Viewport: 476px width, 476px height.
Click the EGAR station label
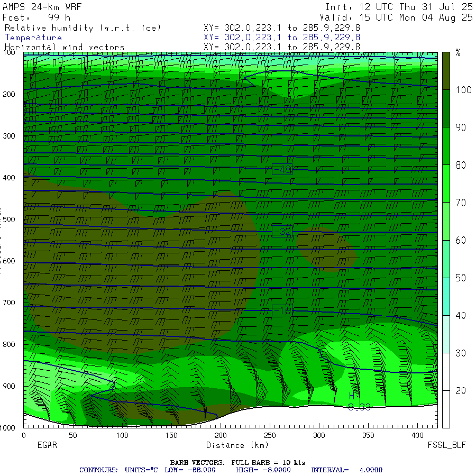coord(47,445)
